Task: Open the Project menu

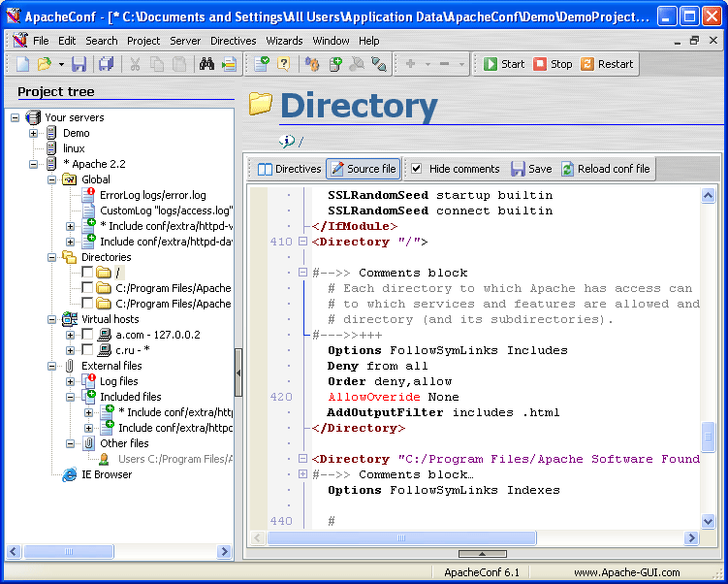Action: [x=143, y=41]
